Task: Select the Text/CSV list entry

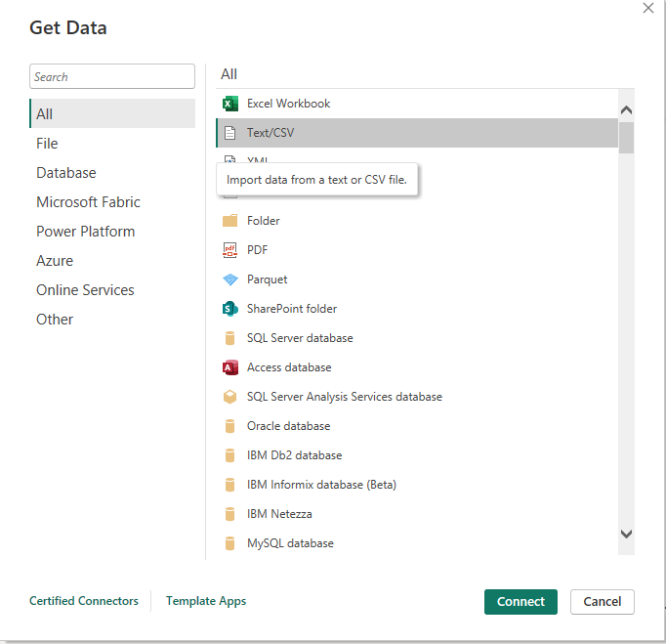Action: coord(417,133)
